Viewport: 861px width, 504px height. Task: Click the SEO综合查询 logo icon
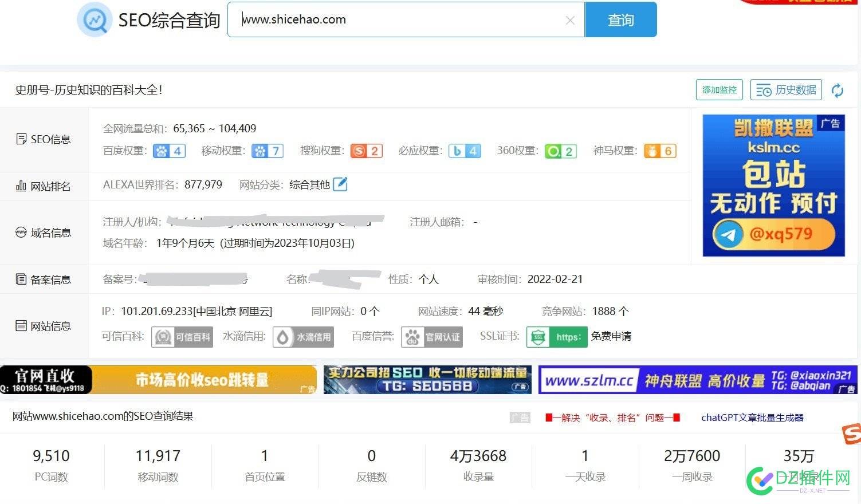(94, 20)
